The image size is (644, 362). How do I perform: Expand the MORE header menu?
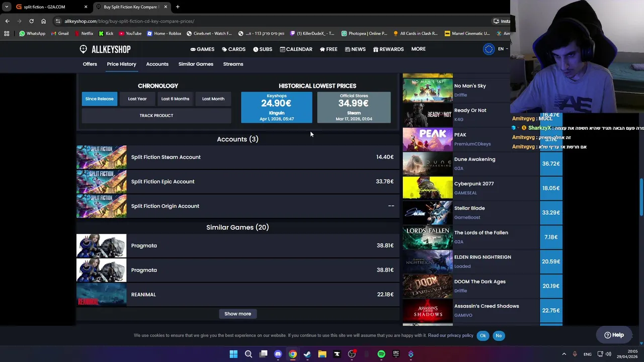(418, 49)
